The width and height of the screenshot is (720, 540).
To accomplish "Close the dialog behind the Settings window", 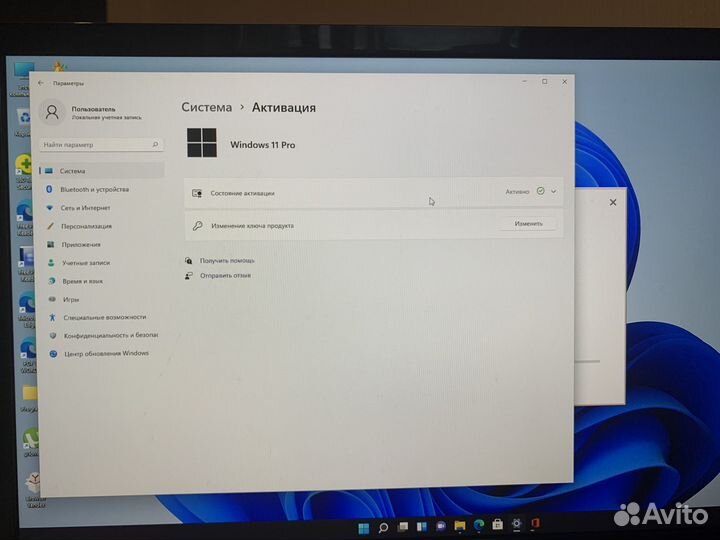I will point(613,202).
